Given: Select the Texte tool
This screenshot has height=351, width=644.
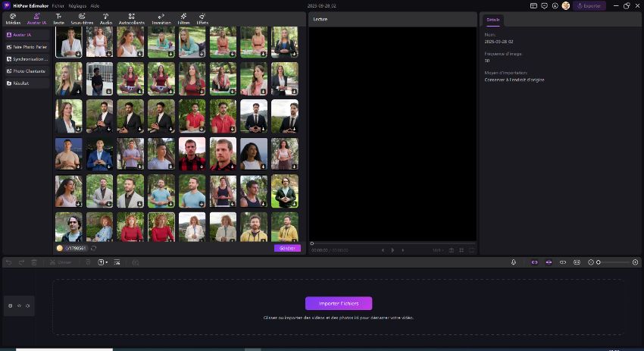Looking at the screenshot, I should [58, 19].
